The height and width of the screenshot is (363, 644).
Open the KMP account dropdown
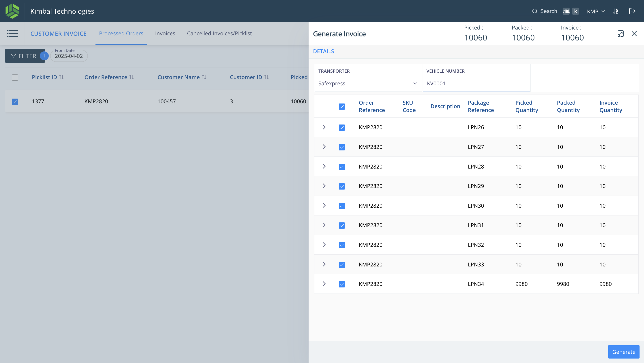596,11
